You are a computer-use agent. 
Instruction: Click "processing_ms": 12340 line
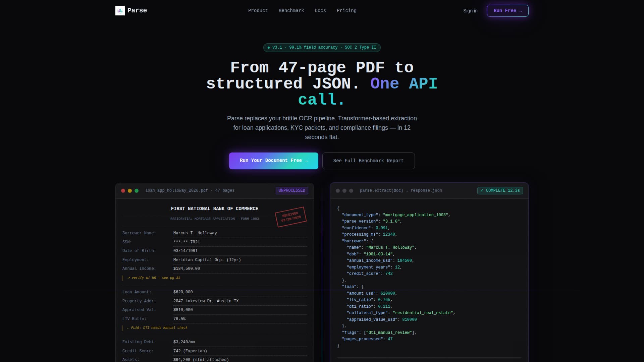(x=370, y=235)
